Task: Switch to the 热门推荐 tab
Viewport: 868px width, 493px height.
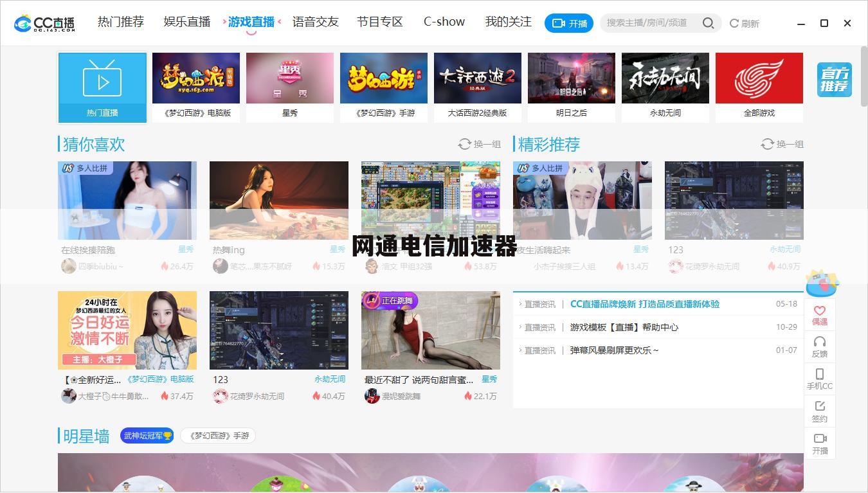Action: (x=121, y=22)
